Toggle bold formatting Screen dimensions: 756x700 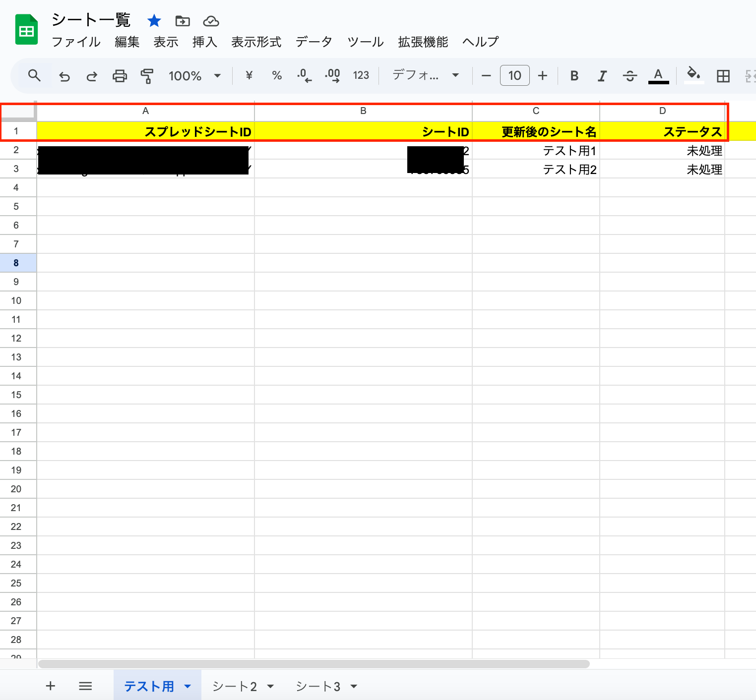point(574,76)
